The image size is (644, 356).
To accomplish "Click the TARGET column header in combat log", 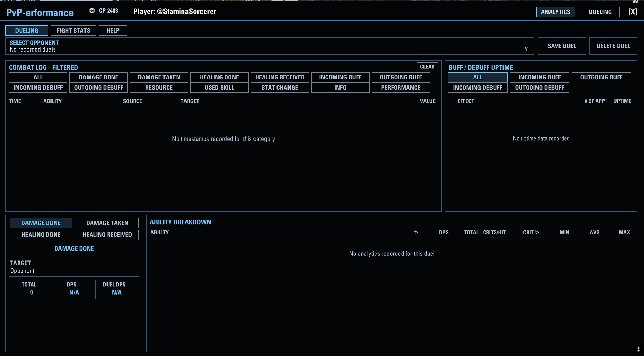I will [190, 101].
